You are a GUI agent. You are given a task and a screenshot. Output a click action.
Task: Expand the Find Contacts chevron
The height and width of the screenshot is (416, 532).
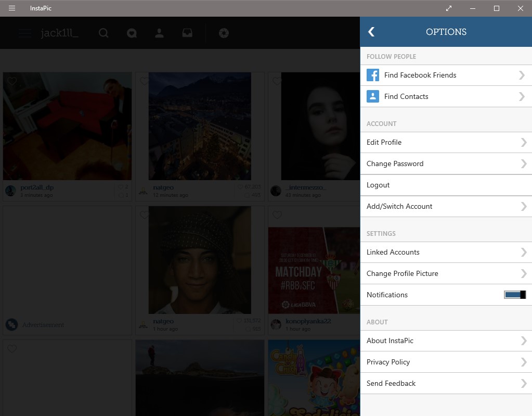pyautogui.click(x=522, y=96)
